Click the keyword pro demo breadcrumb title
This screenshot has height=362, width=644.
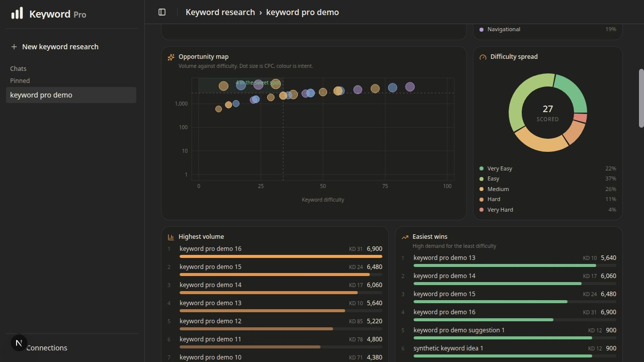tap(302, 12)
